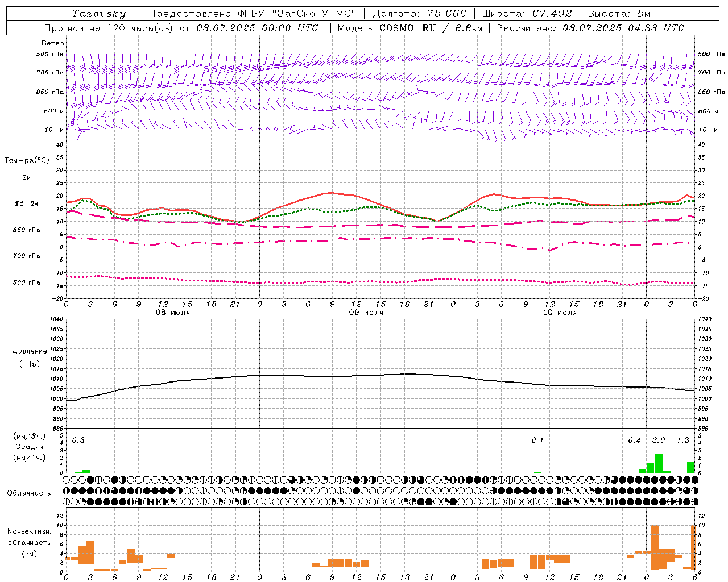Click the 'Ветер' wind panel label
This screenshot has width=728, height=582.
click(53, 43)
